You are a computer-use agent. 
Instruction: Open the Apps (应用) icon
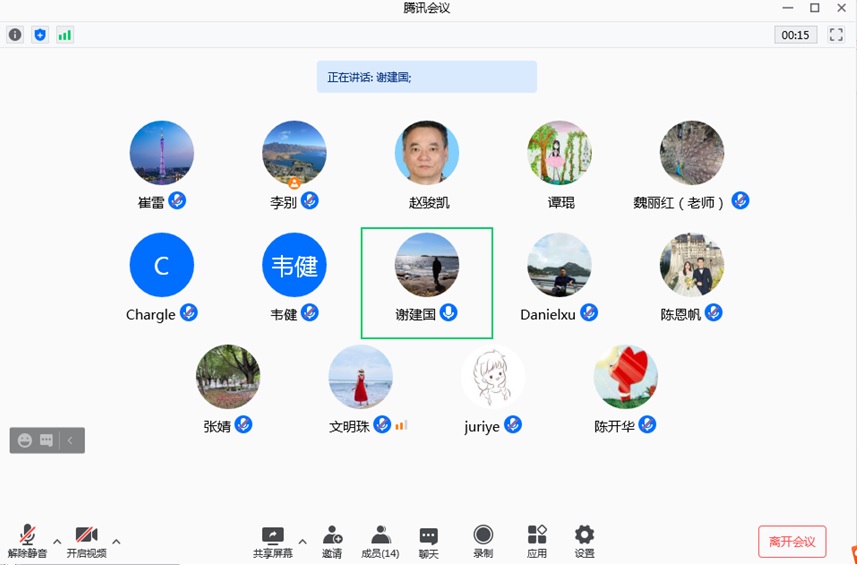pos(537,541)
